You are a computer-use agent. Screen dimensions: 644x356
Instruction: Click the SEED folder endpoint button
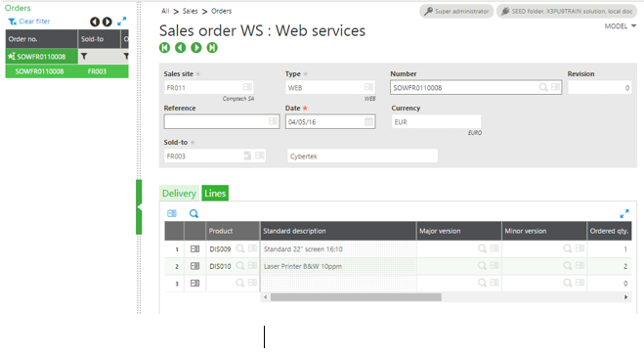coord(567,11)
